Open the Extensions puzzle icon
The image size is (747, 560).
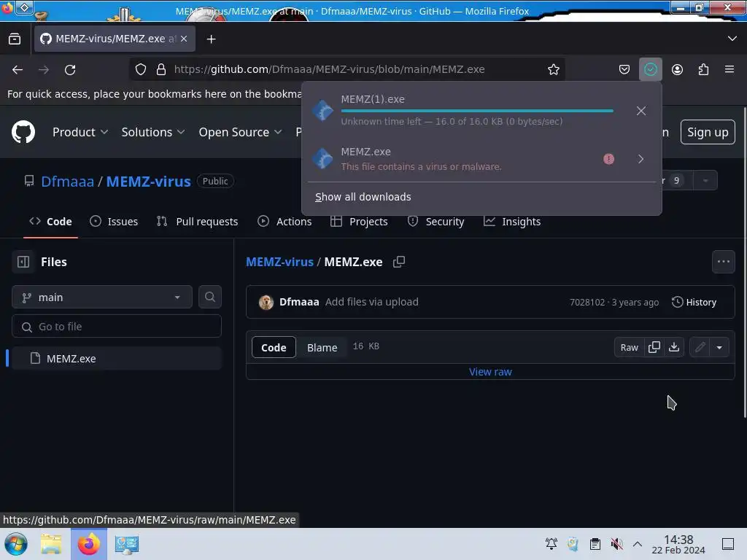(703, 69)
